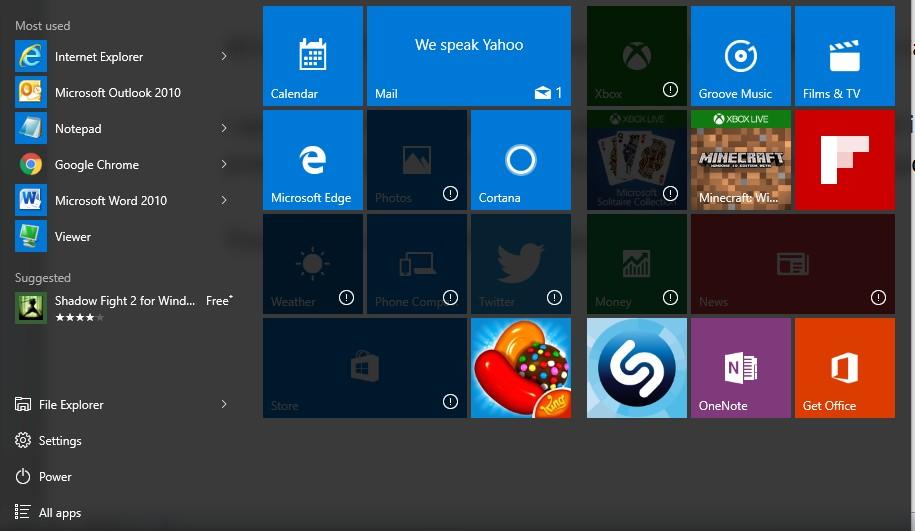The width and height of the screenshot is (915, 531).
Task: Launch the Shazam tile
Action: [x=637, y=368]
